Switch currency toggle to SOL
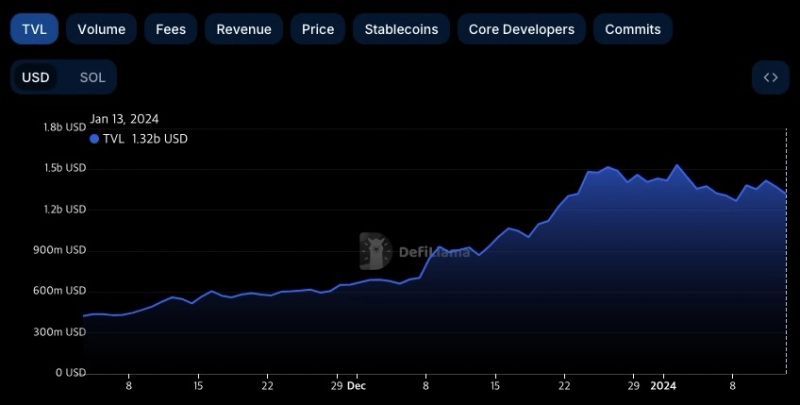The width and height of the screenshot is (800, 405). 92,77
